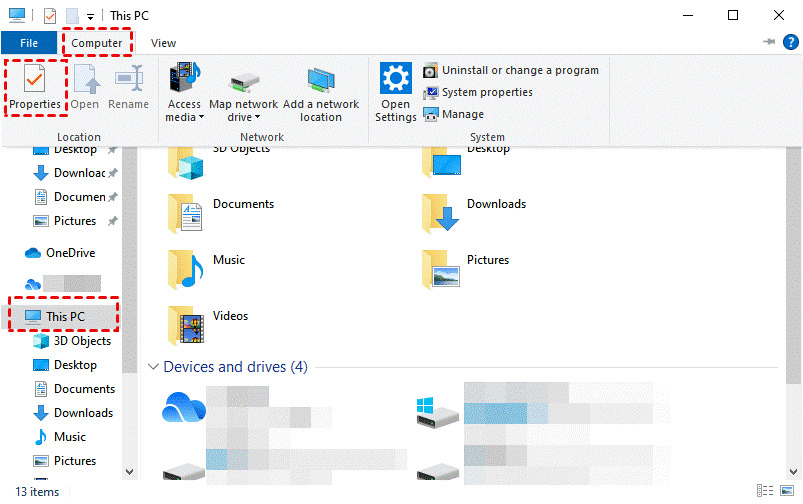Click the Help question mark icon

[x=790, y=43]
